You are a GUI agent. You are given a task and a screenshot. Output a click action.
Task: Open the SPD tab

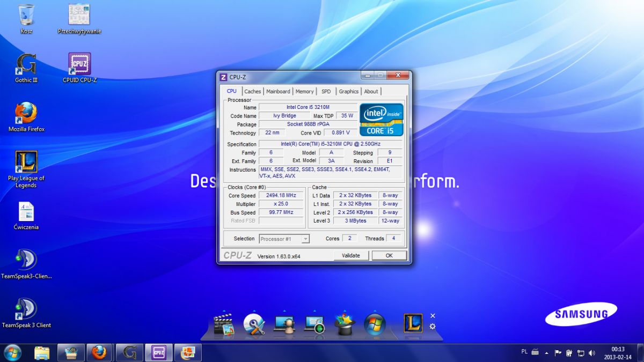[x=326, y=92]
